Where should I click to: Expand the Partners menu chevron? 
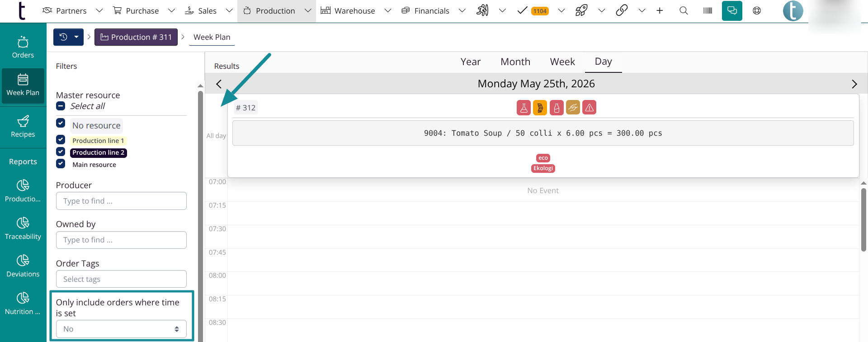99,10
